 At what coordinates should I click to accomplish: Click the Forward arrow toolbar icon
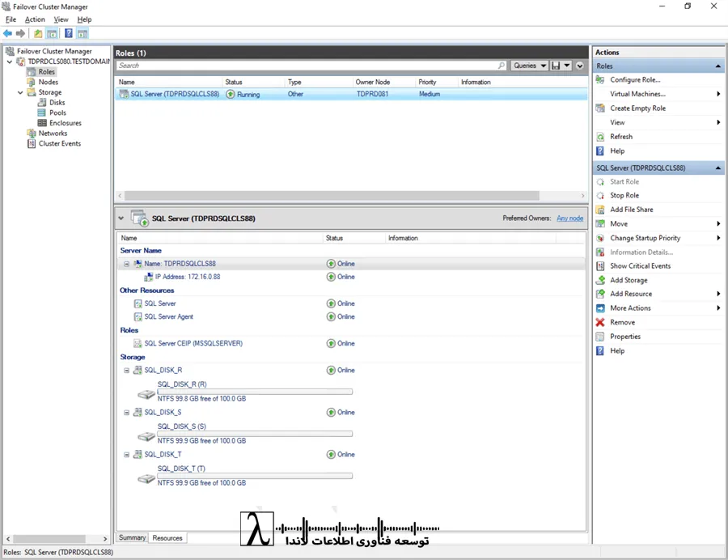(20, 33)
